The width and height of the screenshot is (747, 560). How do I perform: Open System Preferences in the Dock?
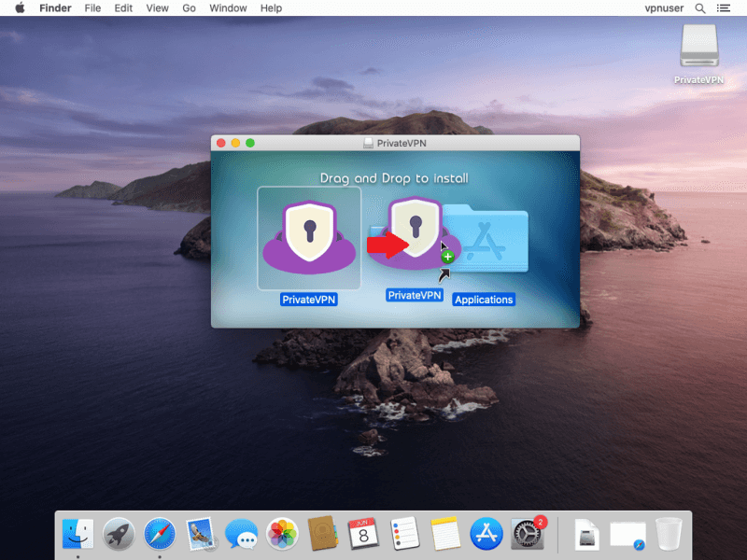[528, 534]
